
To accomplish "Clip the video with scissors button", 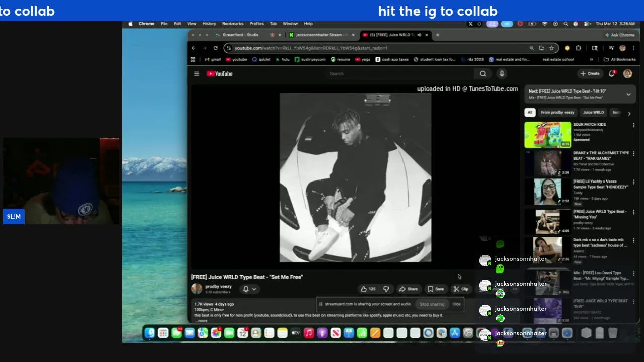I will point(461,289).
